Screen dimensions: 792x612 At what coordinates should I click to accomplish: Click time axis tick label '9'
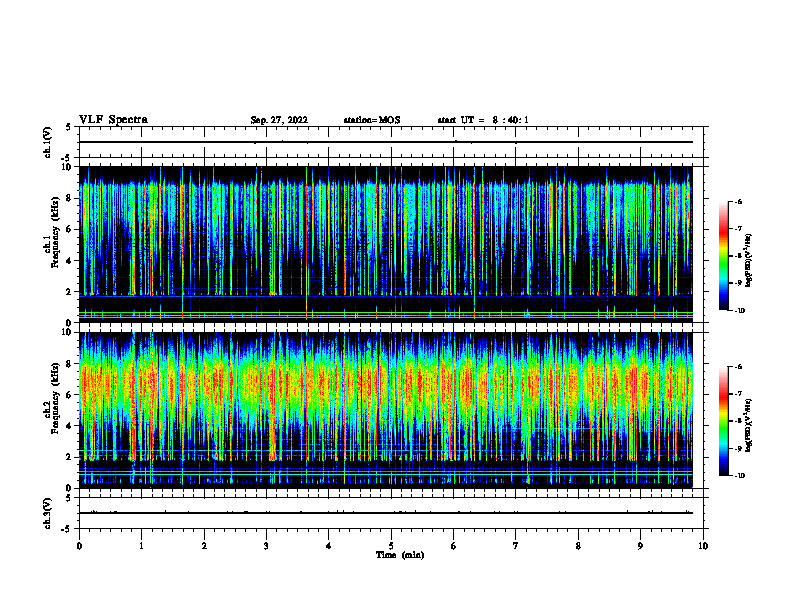coord(640,546)
